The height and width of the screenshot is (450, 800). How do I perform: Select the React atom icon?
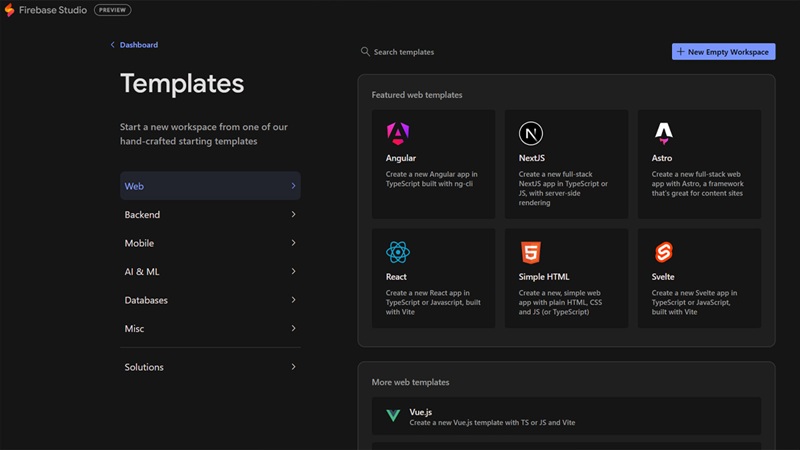[x=397, y=252]
